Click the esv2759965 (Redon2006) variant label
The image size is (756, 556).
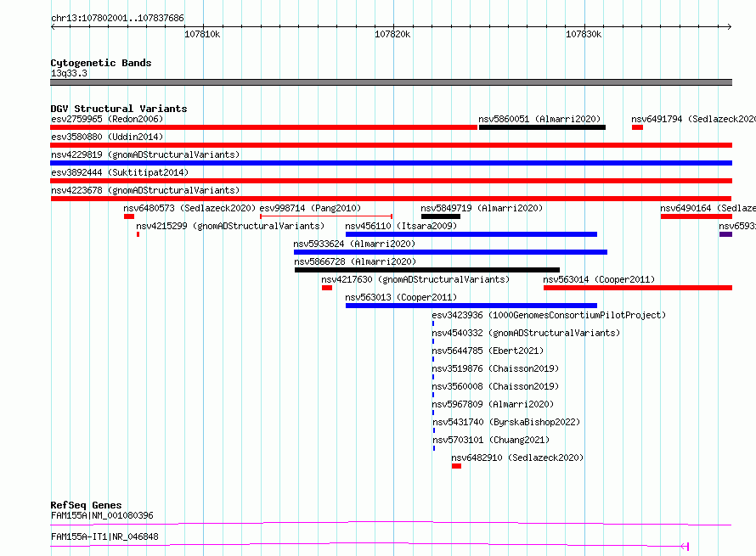coord(107,119)
